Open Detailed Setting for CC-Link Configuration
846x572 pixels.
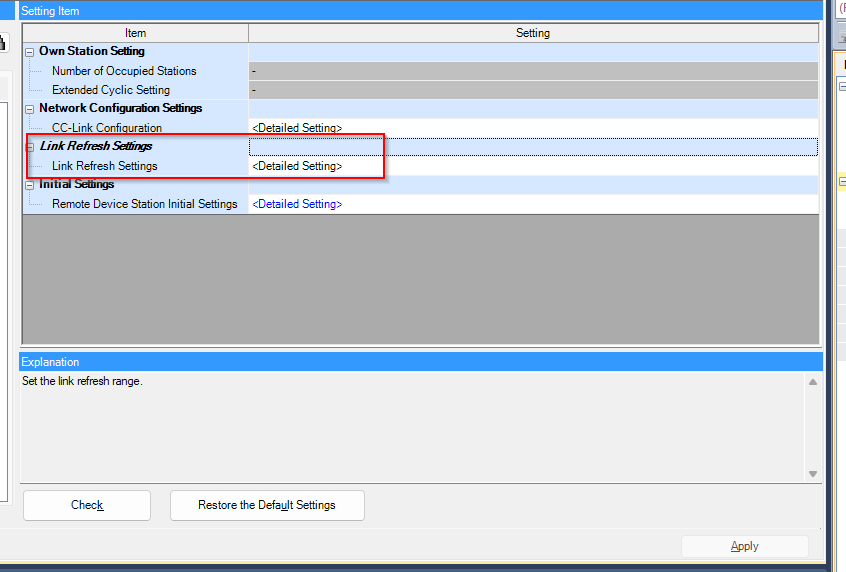tap(297, 128)
